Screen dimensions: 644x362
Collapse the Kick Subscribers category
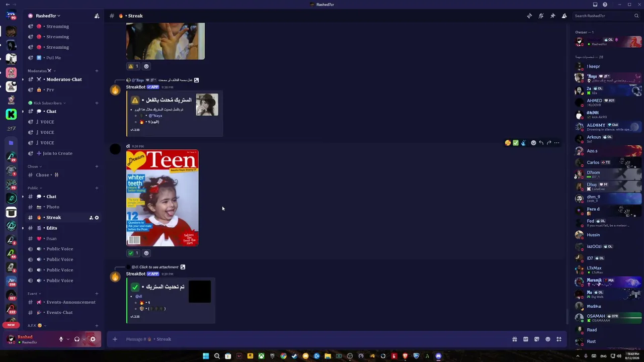click(x=47, y=103)
